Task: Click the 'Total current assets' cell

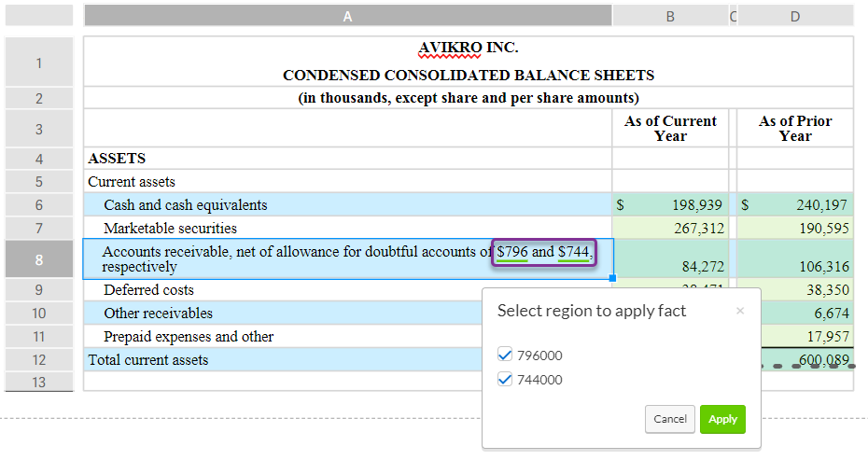Action: coord(283,359)
